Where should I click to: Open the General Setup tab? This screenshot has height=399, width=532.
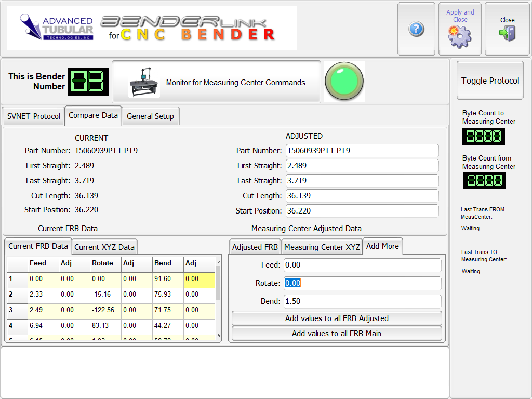tap(150, 116)
